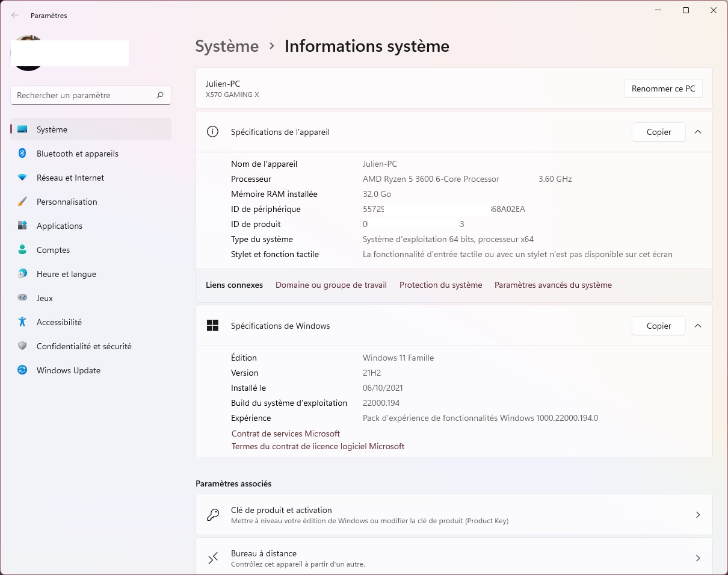Navigate to Comptes settings
Image resolution: width=728 pixels, height=575 pixels.
tap(91, 250)
